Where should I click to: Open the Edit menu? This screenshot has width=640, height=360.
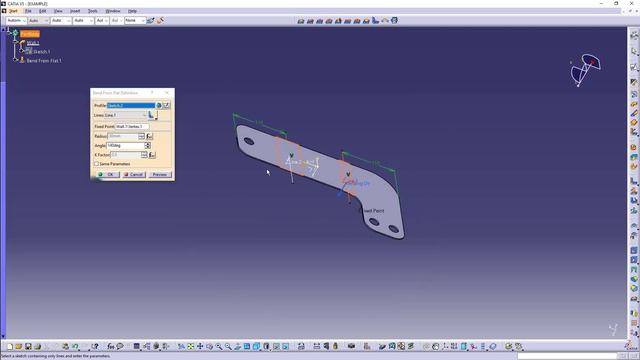pyautogui.click(x=42, y=11)
